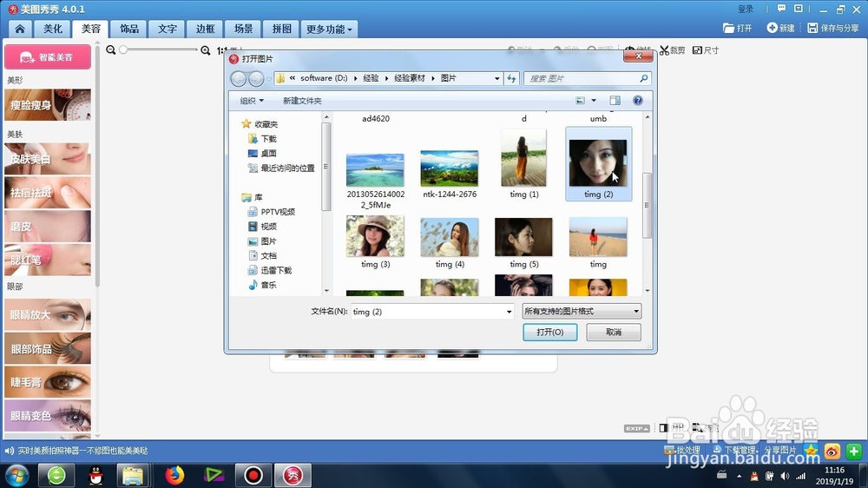Click the 登录 link in title bar
Screen dimensions: 868x488
(x=745, y=9)
